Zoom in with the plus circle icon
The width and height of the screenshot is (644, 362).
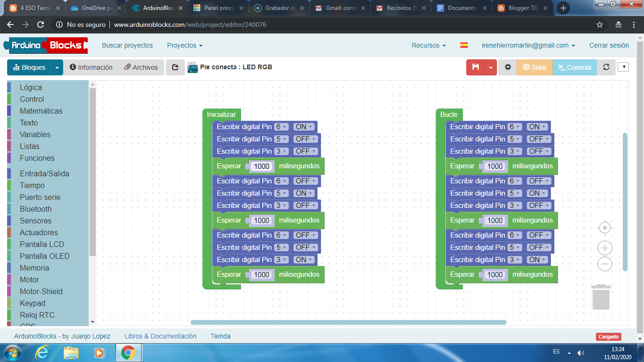pos(605,248)
